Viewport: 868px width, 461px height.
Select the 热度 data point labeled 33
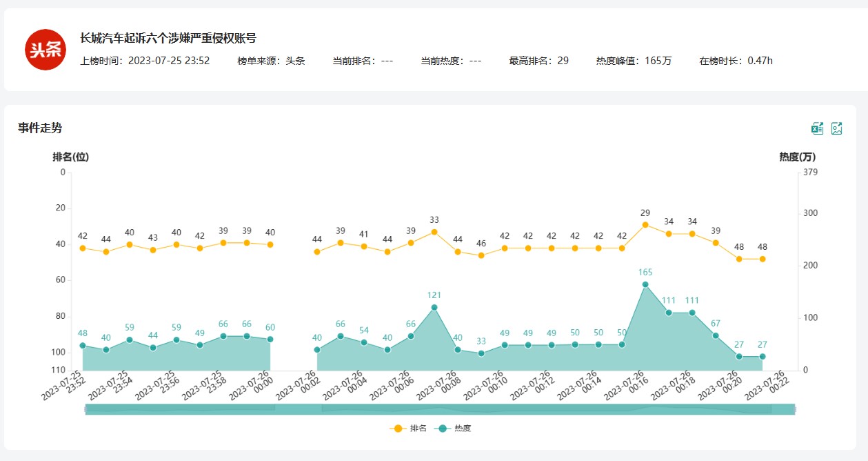[481, 353]
